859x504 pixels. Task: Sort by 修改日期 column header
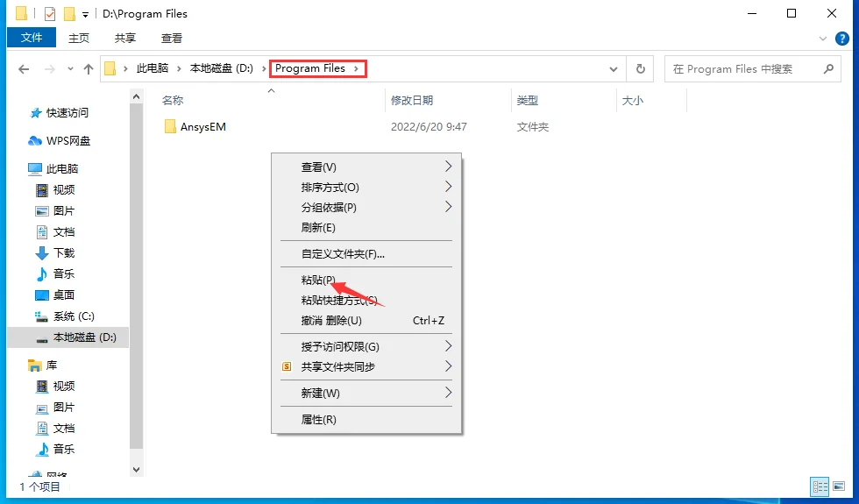pos(412,100)
